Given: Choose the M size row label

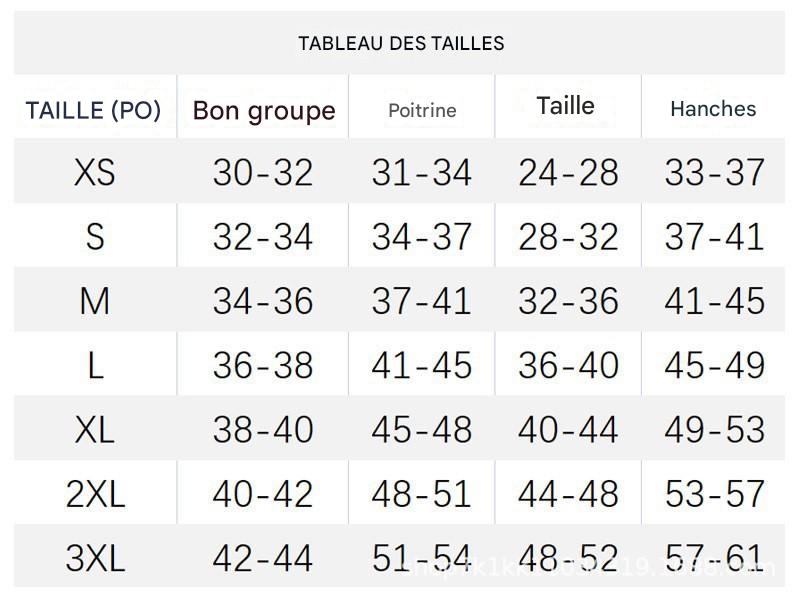Looking at the screenshot, I should pyautogui.click(x=95, y=301).
